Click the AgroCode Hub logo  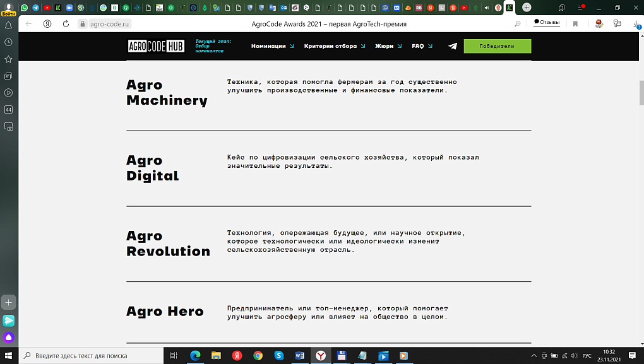tap(156, 46)
